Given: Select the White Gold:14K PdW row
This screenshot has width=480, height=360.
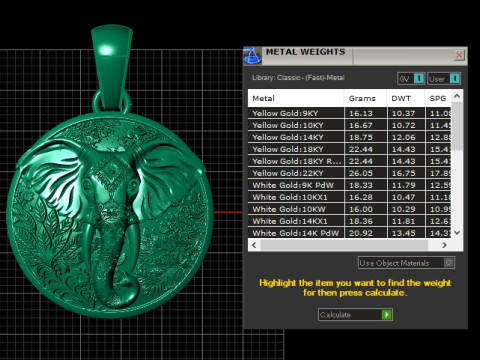Looking at the screenshot, I should (350, 233).
